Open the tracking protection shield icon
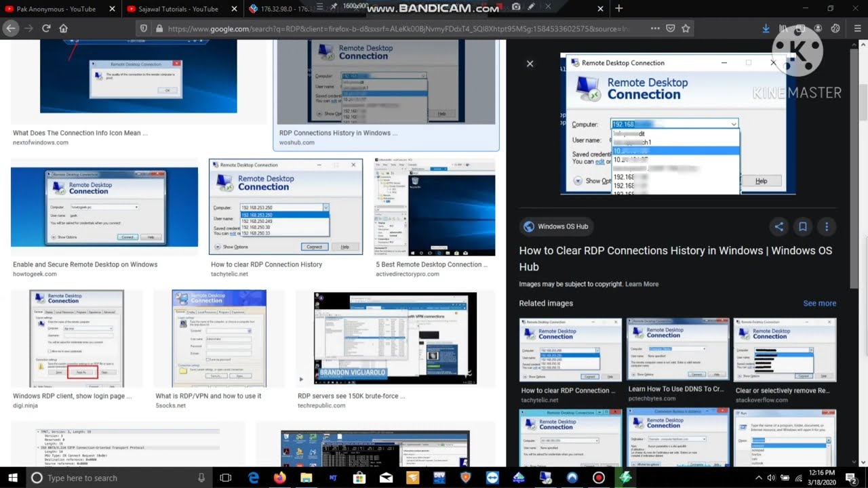The width and height of the screenshot is (868, 488). point(143,28)
